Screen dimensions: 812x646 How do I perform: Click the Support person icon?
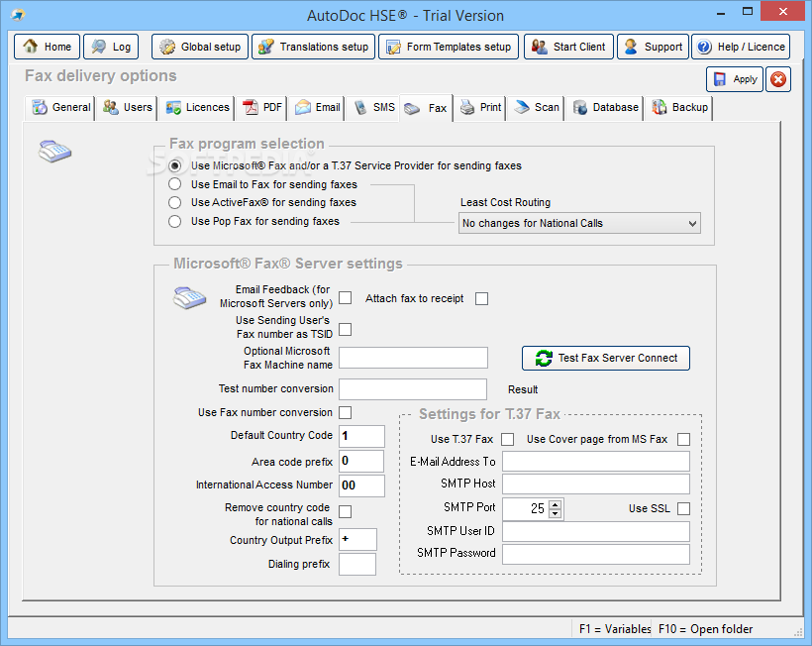click(x=630, y=47)
